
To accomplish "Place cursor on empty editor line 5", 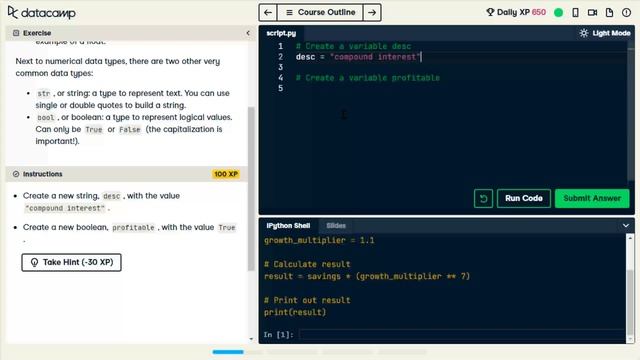I will coord(461,88).
